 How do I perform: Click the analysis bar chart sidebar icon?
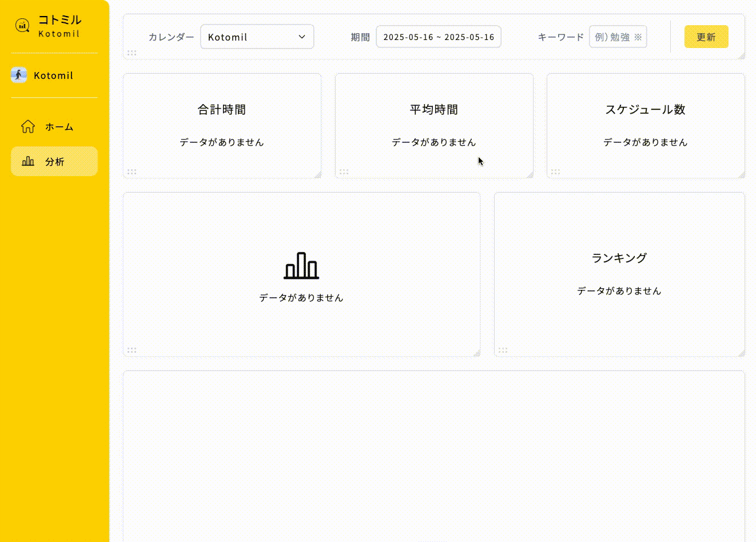(x=28, y=161)
